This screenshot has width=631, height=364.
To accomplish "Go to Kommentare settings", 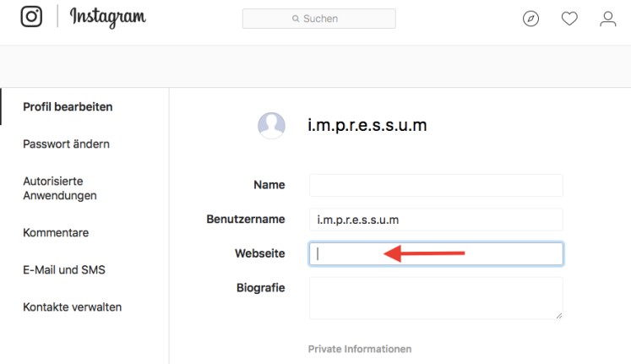I will coord(56,232).
